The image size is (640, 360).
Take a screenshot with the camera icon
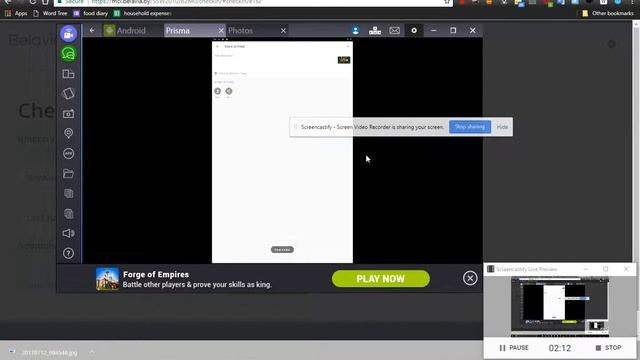(x=68, y=113)
